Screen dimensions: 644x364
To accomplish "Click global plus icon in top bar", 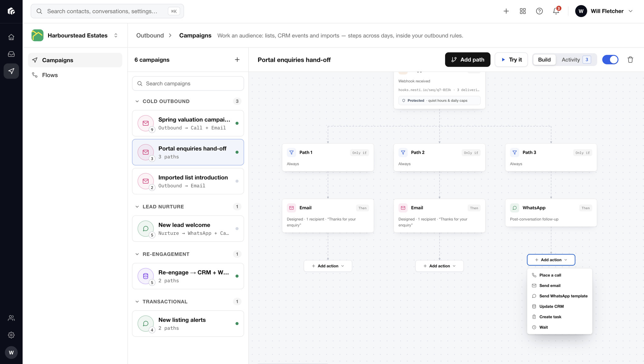I will coord(506,11).
